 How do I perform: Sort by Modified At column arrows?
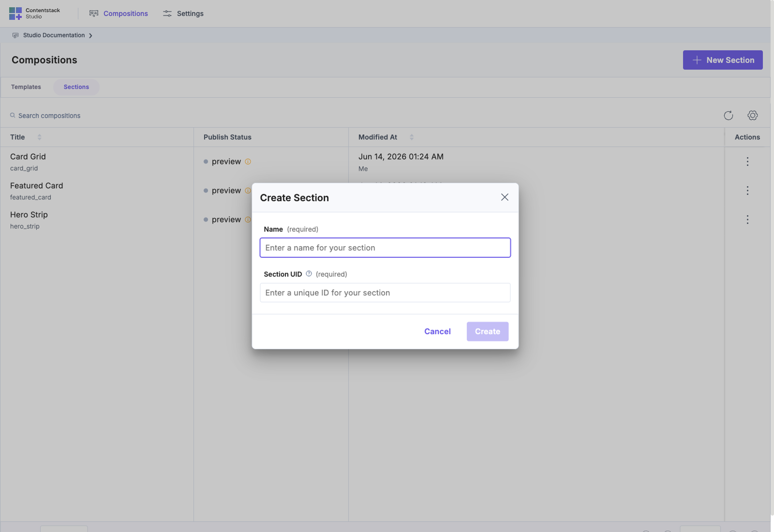(411, 137)
